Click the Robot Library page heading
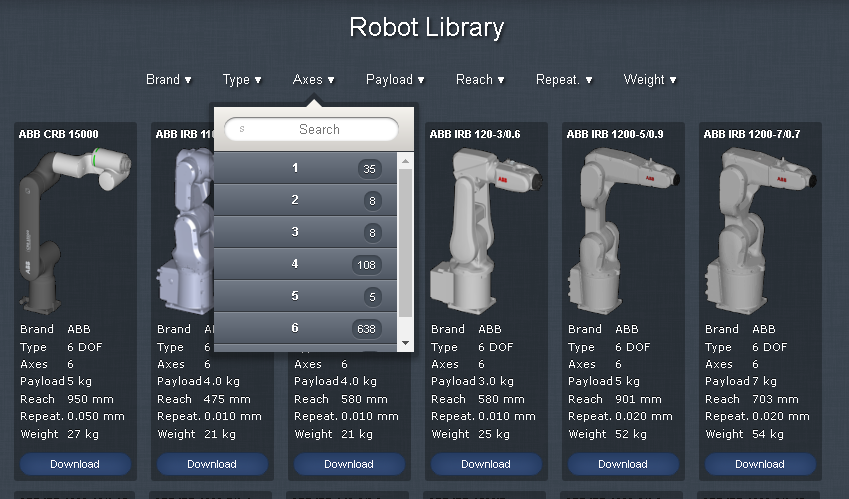Screen dimensions: 849x499 [427, 28]
